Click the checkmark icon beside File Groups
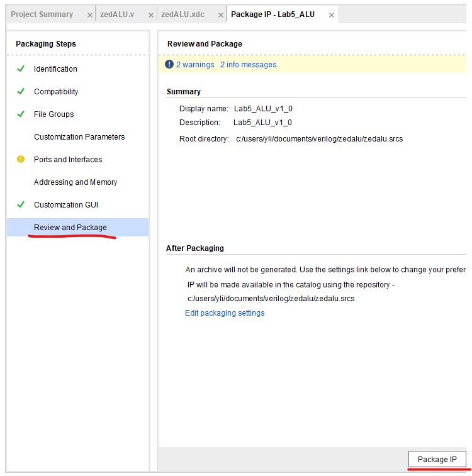472x476 pixels. pos(21,114)
